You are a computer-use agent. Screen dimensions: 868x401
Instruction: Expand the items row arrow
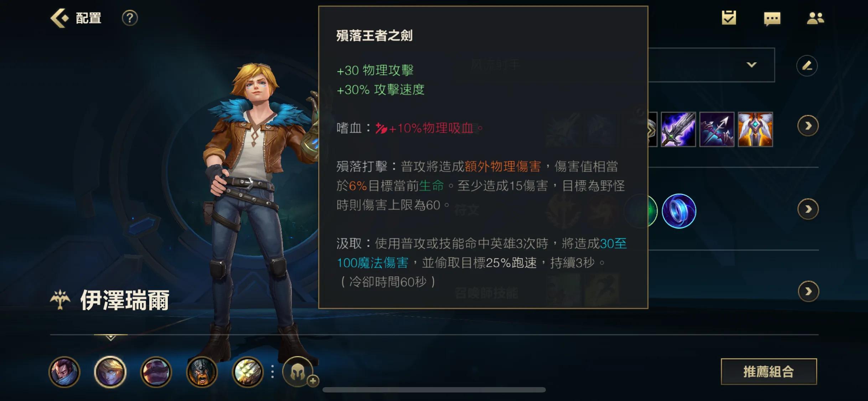pos(808,126)
